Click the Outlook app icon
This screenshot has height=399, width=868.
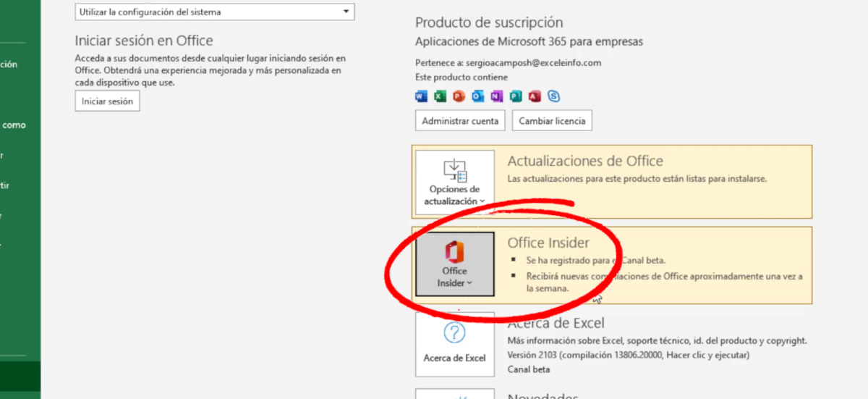478,96
